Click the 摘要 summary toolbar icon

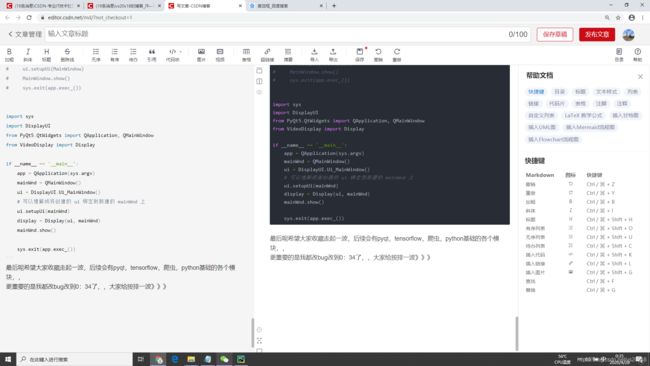[288, 54]
